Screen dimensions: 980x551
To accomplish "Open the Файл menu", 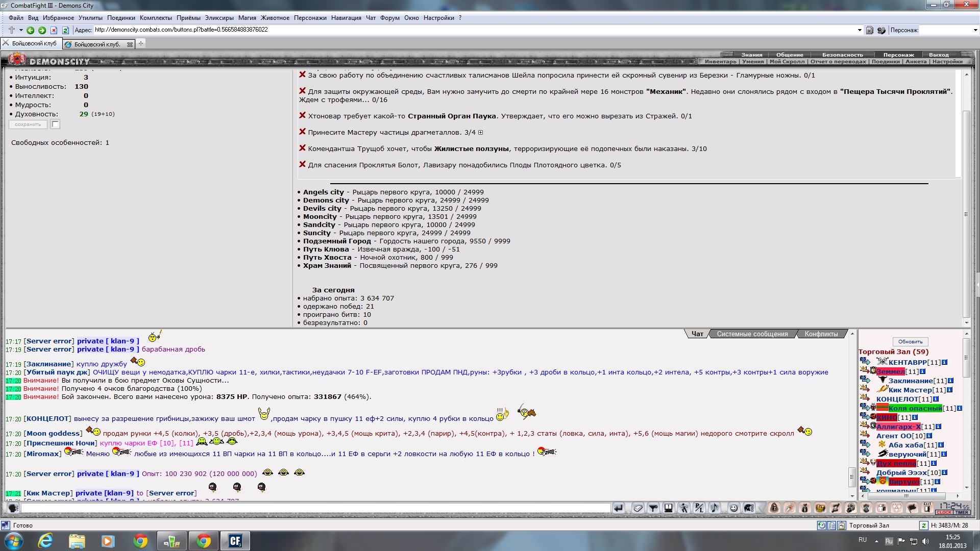I will (x=16, y=18).
